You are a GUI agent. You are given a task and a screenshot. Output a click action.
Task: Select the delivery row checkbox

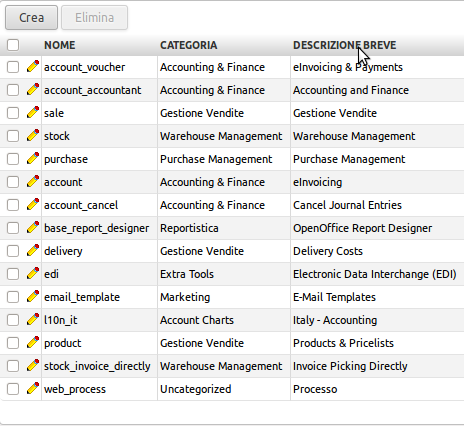(x=13, y=251)
